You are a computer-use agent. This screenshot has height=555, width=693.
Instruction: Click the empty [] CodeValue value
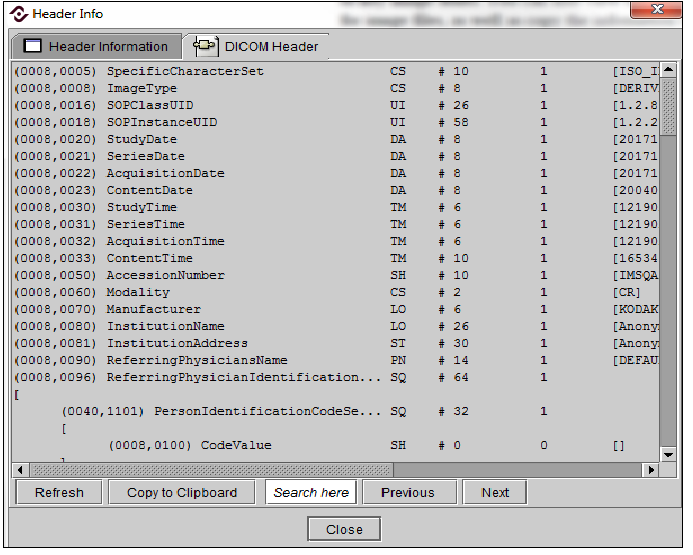[x=619, y=445]
